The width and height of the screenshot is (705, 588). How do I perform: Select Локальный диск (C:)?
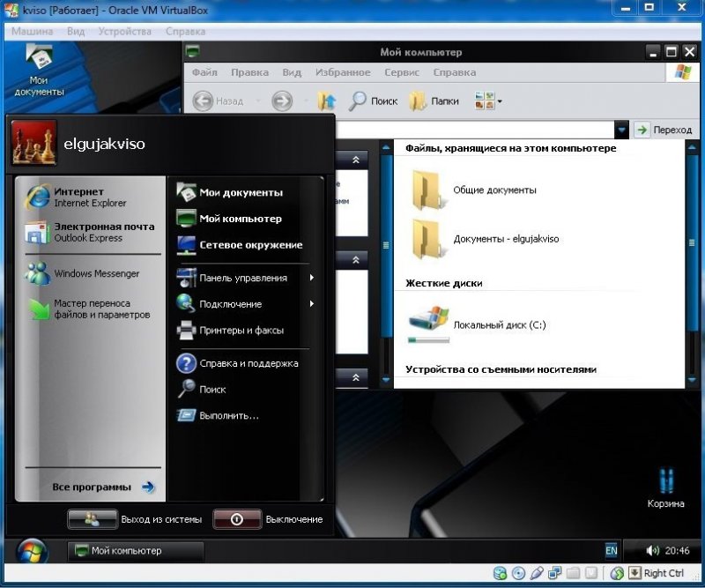click(x=477, y=324)
